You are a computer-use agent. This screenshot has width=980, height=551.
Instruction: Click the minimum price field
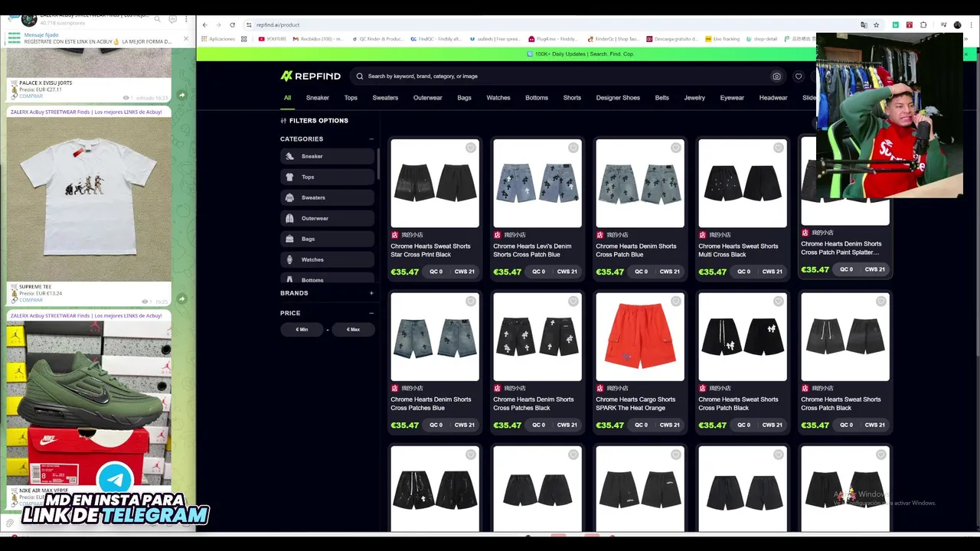click(302, 330)
